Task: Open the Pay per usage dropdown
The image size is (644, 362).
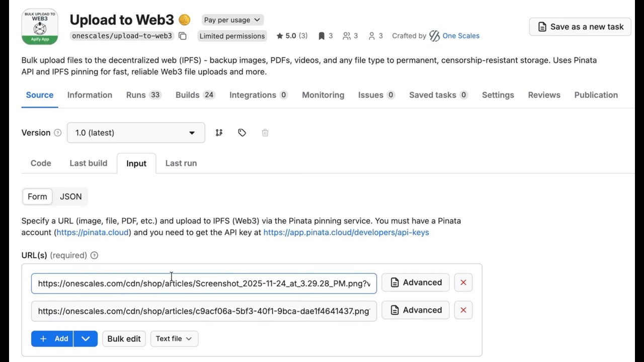Action: point(232,20)
